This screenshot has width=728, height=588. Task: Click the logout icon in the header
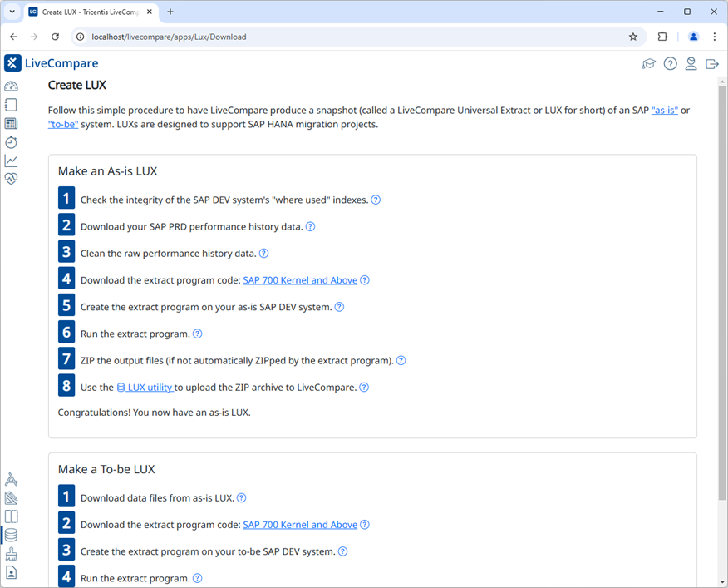711,62
